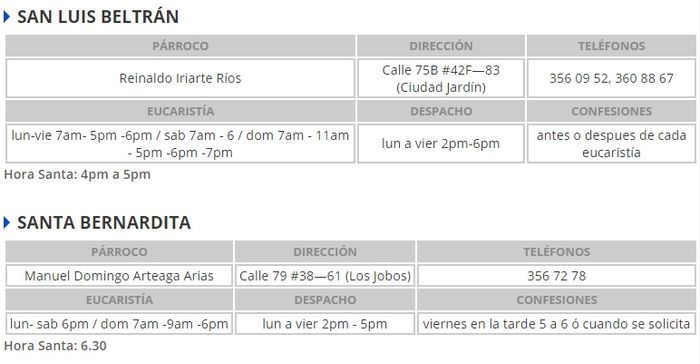Open the SAN LUIS BELTRÁN heading
Screen dimensions: 700x364
[98, 17]
